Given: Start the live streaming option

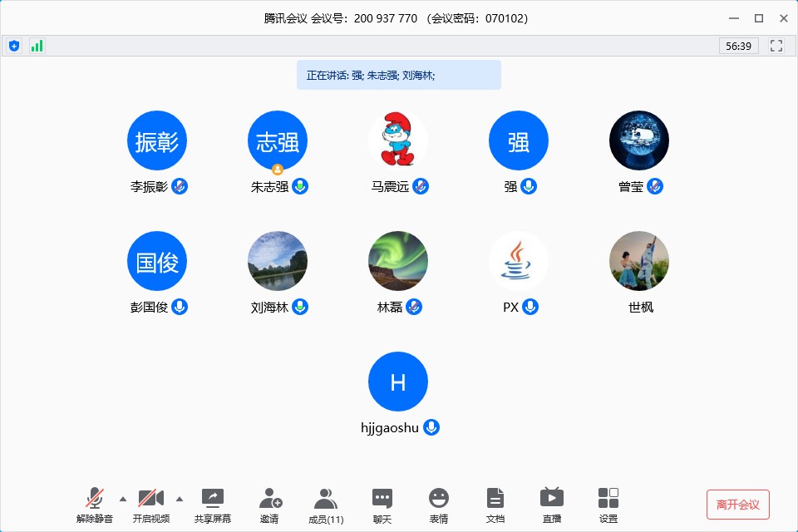Looking at the screenshot, I should point(551,505).
